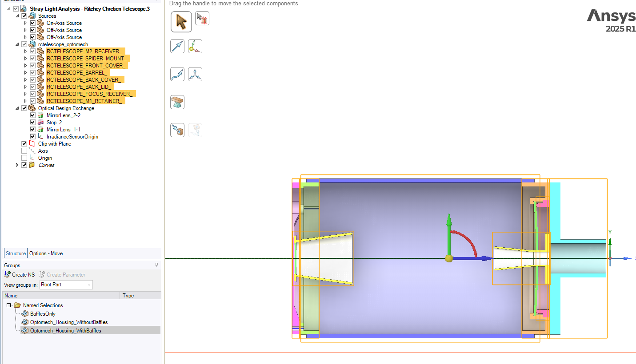This screenshot has width=636, height=364.
Task: Click the Named Selections folder icon
Action: point(17,305)
